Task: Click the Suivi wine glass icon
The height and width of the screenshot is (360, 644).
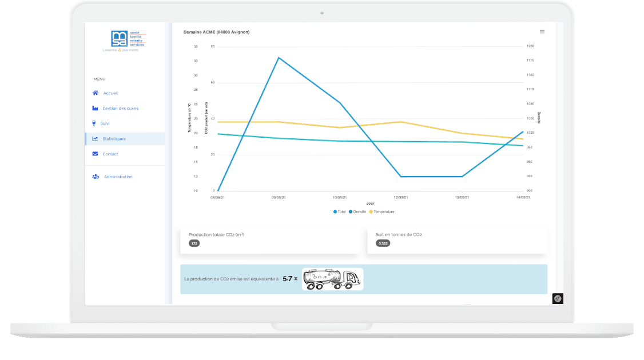Action: click(x=94, y=123)
